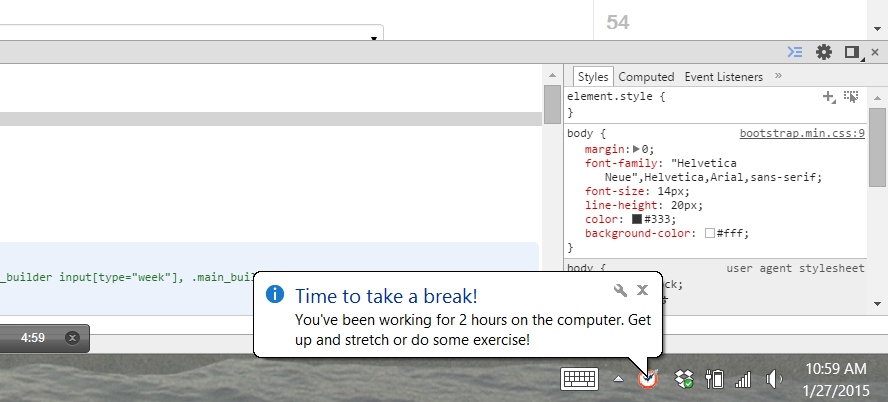The image size is (888, 402).
Task: Click the background-color property name
Action: (638, 233)
